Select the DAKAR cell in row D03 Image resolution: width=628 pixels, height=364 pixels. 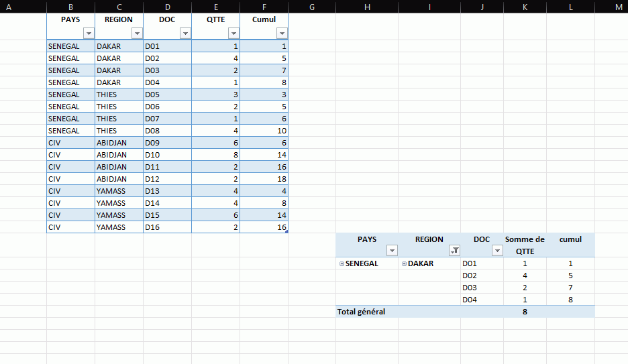[x=119, y=70]
